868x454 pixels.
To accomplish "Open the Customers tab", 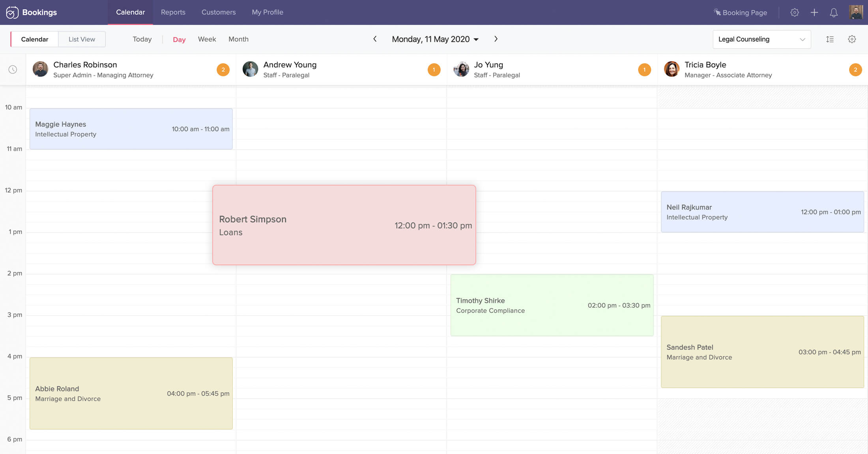I will (218, 12).
